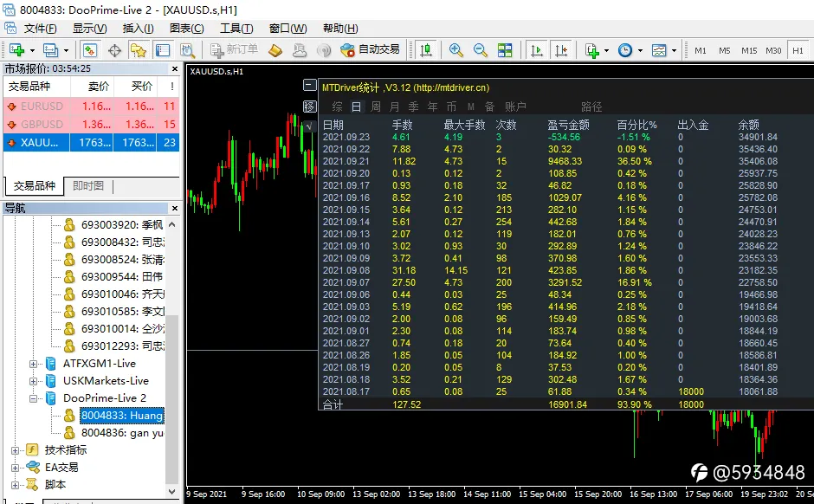Switch chart to M15 timeframe

point(749,50)
